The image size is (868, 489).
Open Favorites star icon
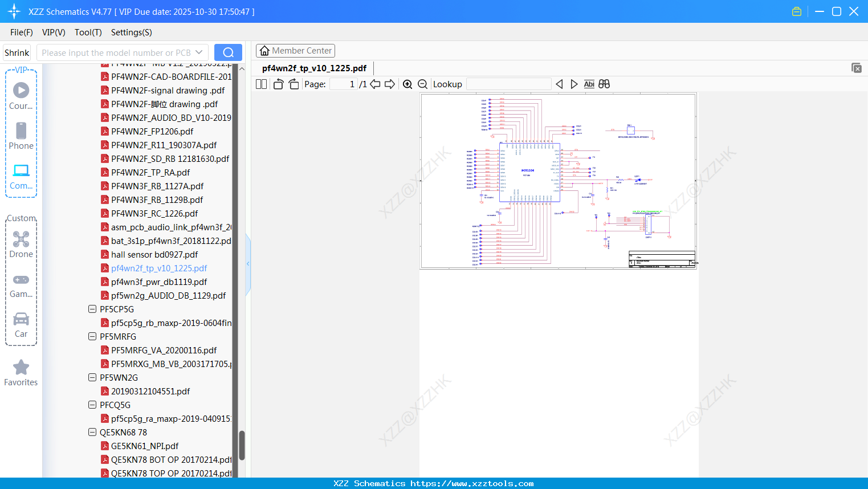(x=21, y=373)
